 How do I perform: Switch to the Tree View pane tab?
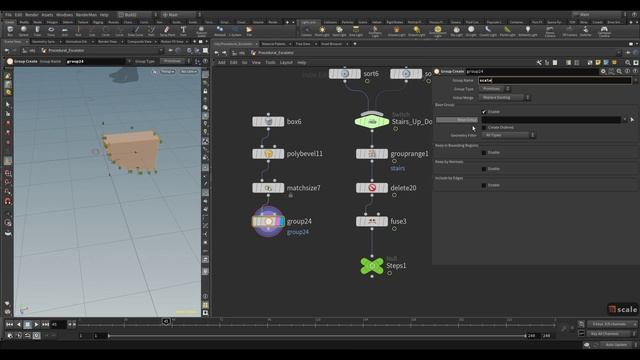(302, 44)
